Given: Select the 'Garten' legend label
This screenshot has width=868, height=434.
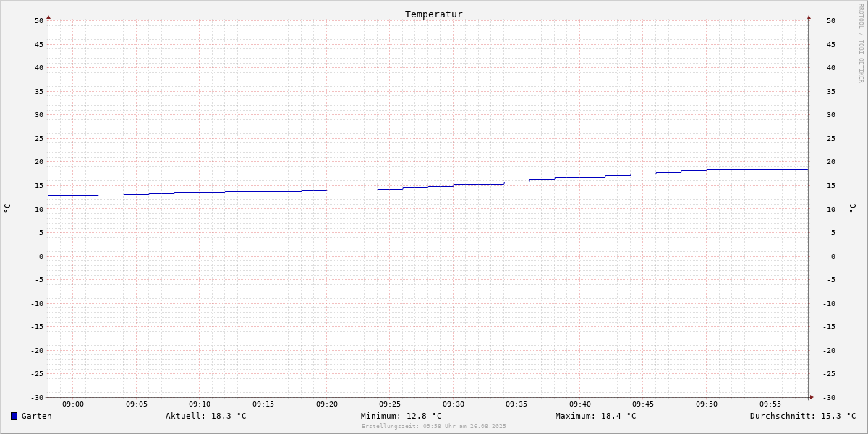Looking at the screenshot, I should click(x=37, y=416).
